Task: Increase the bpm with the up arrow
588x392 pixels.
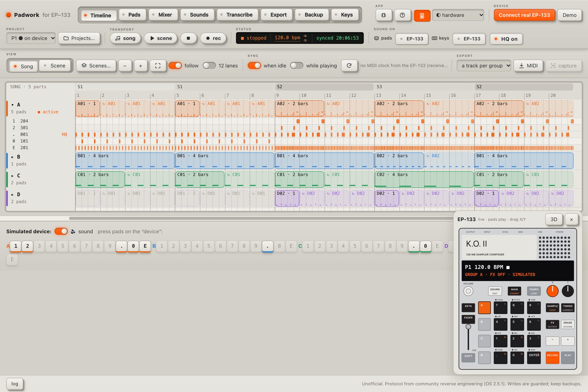Action: pos(305,36)
